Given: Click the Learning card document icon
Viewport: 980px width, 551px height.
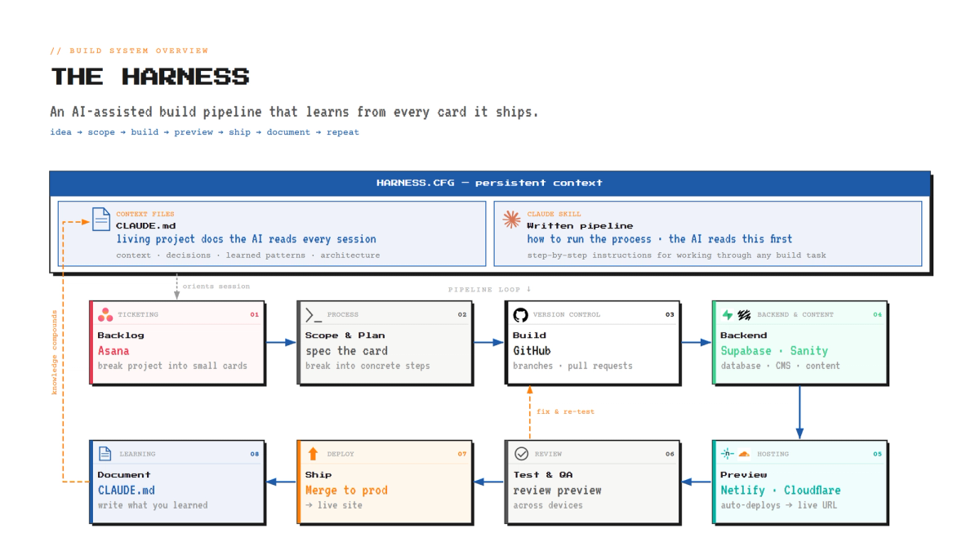Looking at the screenshot, I should tap(105, 454).
